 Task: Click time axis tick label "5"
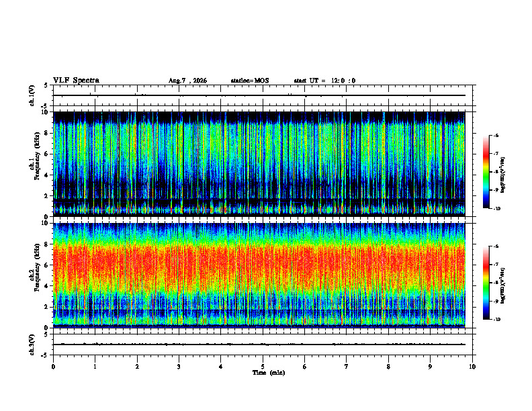(x=263, y=367)
